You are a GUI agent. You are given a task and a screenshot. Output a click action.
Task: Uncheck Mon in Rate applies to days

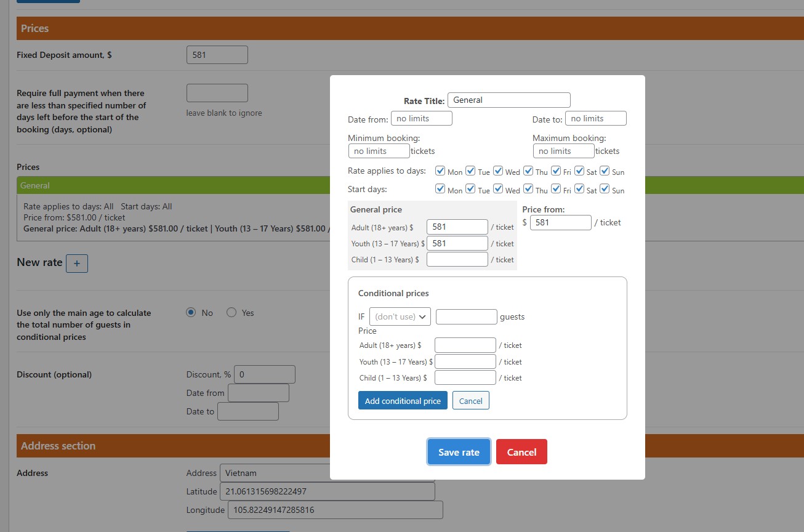coord(440,171)
